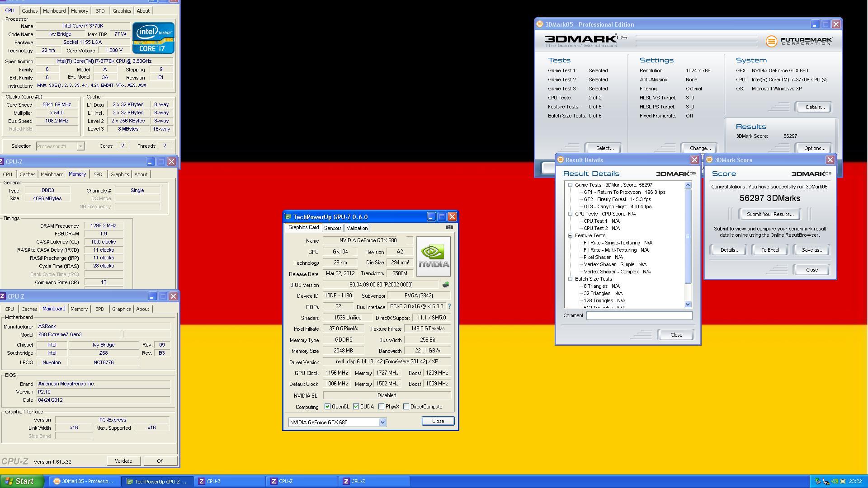The width and height of the screenshot is (868, 488).
Task: Toggle the CUDA checkbox in GPU-Z
Action: [356, 407]
